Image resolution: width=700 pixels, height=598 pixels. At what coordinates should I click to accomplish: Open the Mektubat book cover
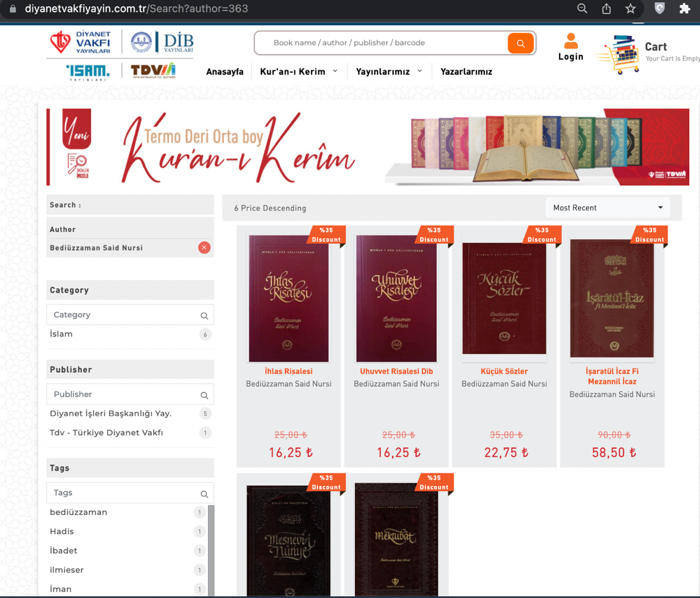(396, 540)
